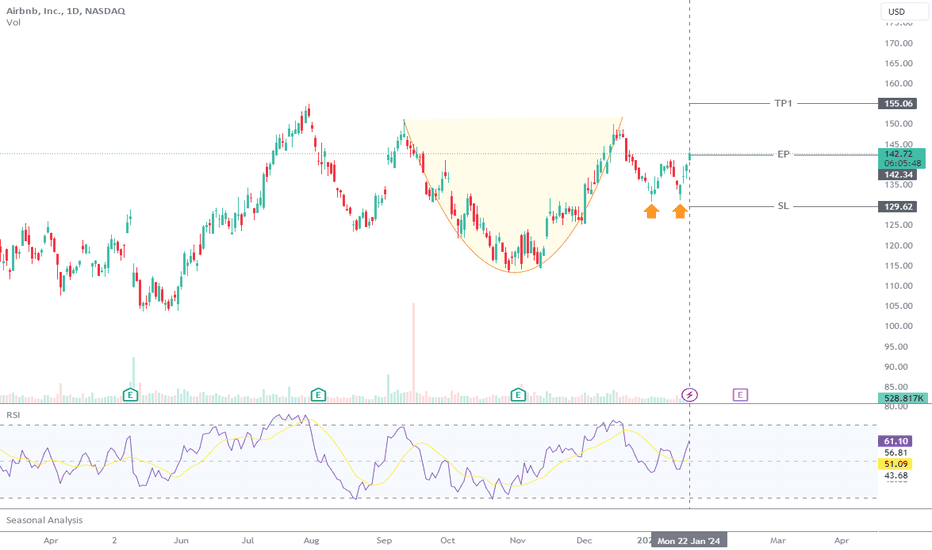The height and width of the screenshot is (550, 932).
Task: Click the 170.00 price axis label
Action: click(898, 43)
